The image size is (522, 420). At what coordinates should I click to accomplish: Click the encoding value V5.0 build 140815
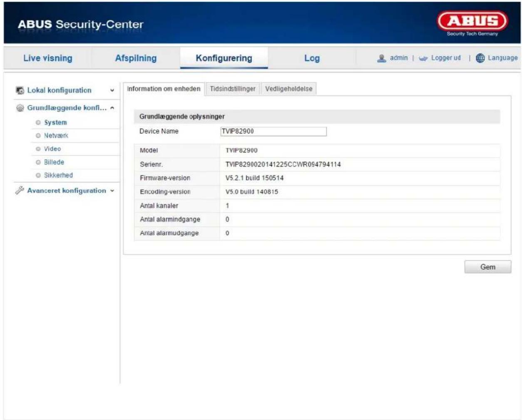252,192
